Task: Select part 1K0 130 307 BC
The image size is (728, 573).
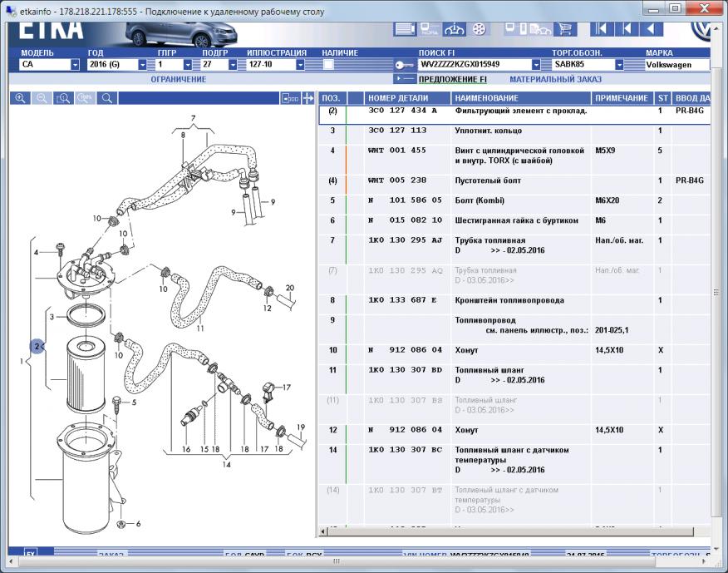Action: click(x=514, y=464)
